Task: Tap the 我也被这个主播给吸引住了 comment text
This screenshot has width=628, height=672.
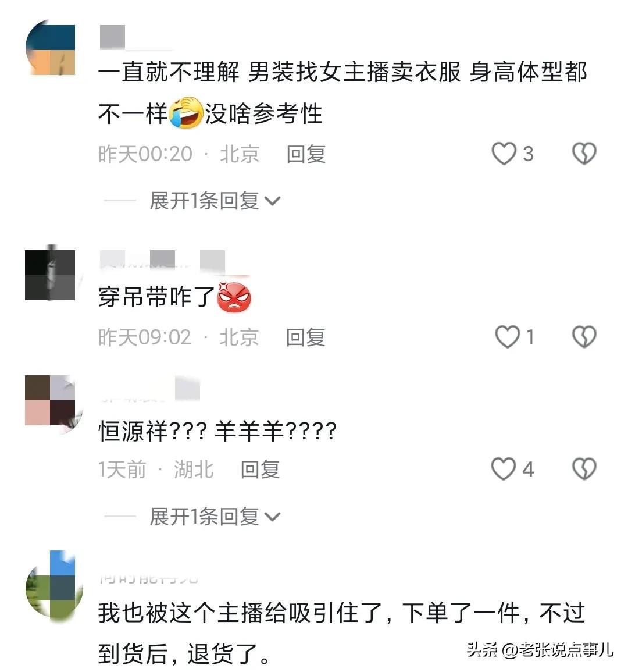Action: pos(341,633)
